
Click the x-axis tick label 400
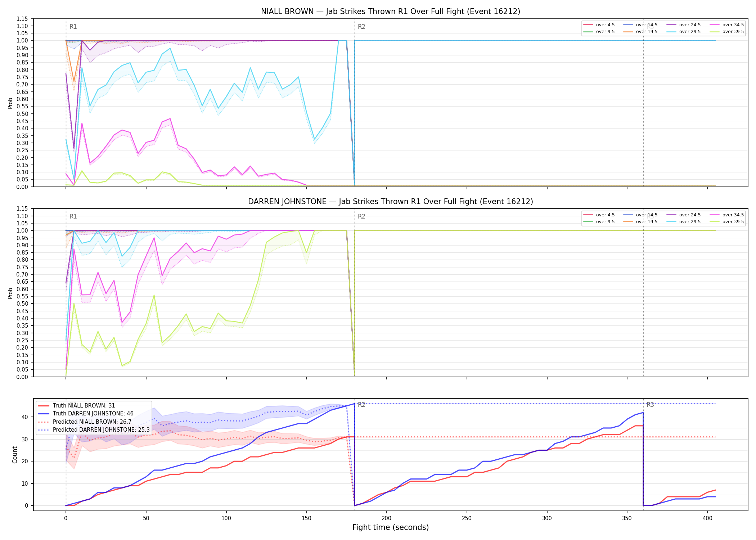click(707, 518)
